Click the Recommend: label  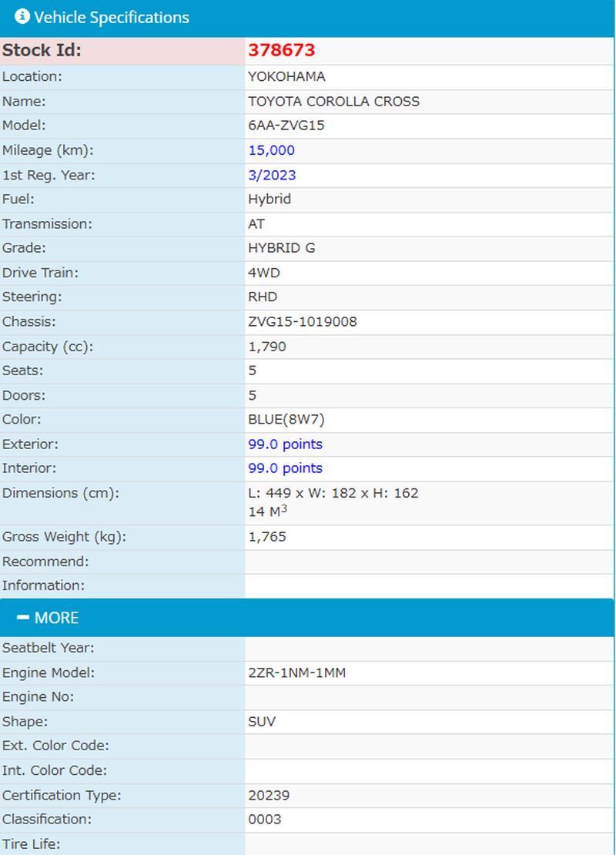click(45, 562)
